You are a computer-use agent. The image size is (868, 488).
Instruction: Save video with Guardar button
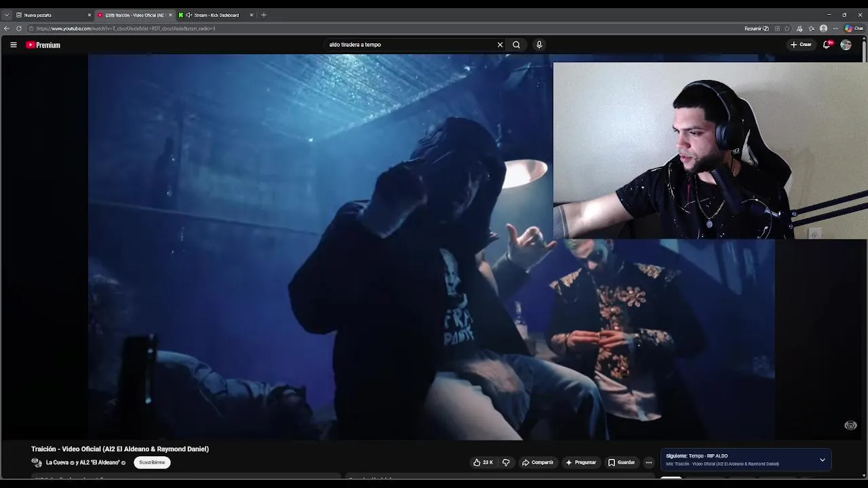(621, 462)
